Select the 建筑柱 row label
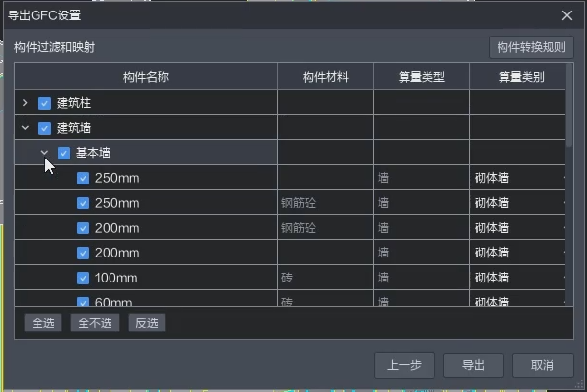The image size is (587, 392). [x=74, y=103]
